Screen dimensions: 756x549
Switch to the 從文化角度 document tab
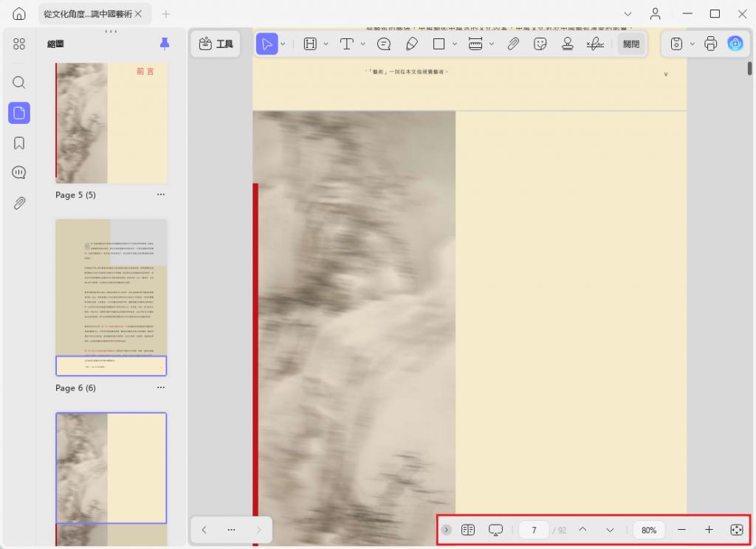pos(88,14)
